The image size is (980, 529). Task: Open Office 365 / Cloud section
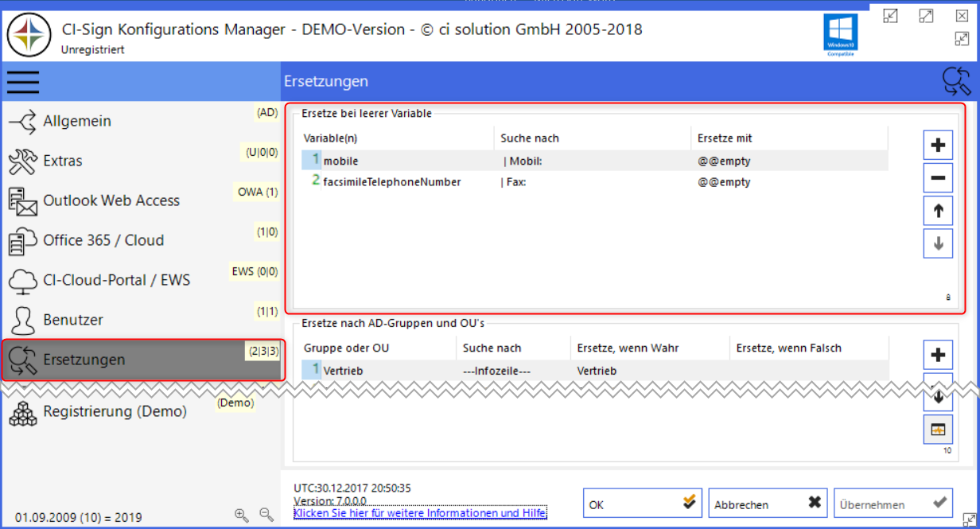pos(103,240)
